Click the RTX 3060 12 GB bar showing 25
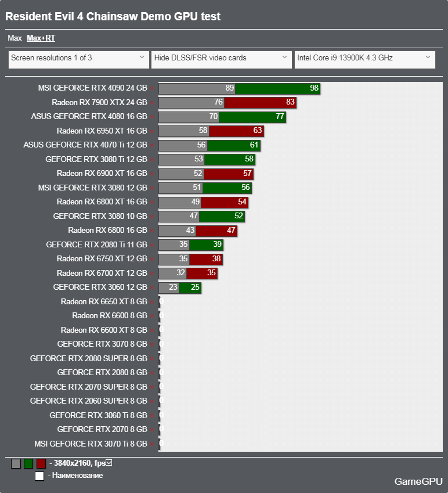Image resolution: width=448 pixels, height=493 pixels. click(190, 287)
